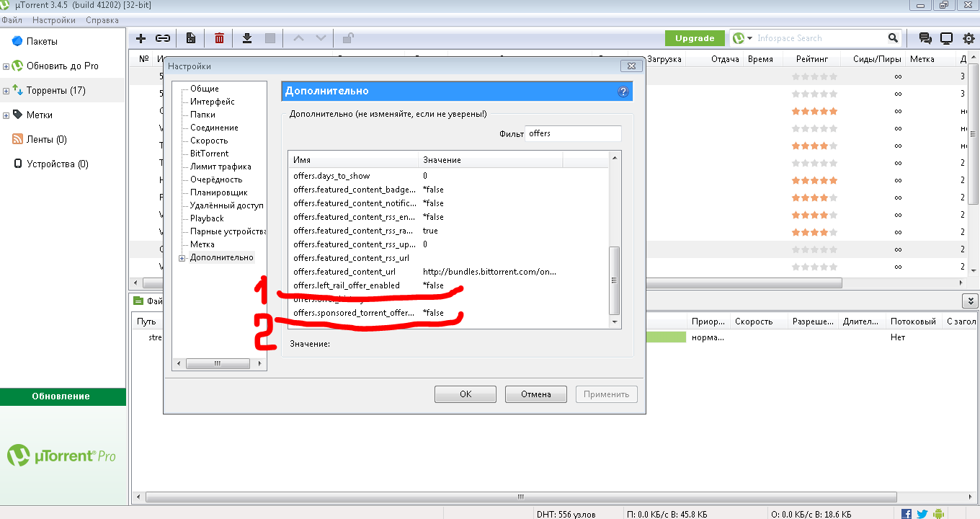980x519 pixels.
Task: Click the Twitter bird icon in status bar
Action: pos(922,514)
